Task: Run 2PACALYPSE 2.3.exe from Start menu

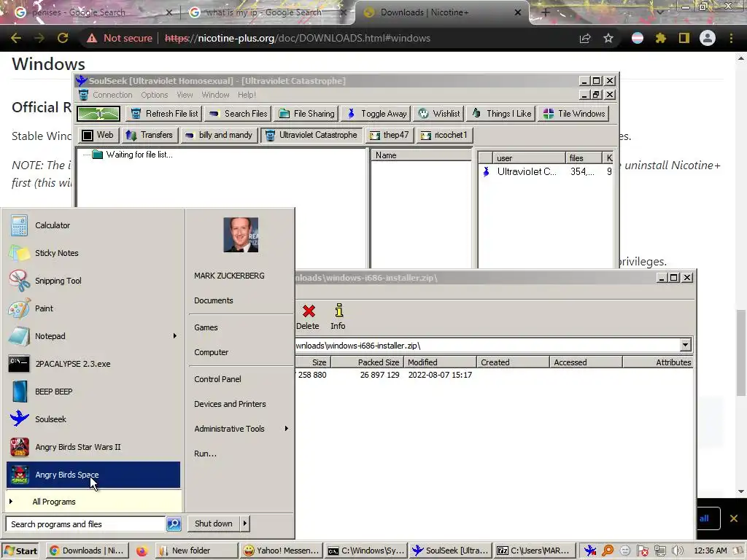Action: coord(93,363)
